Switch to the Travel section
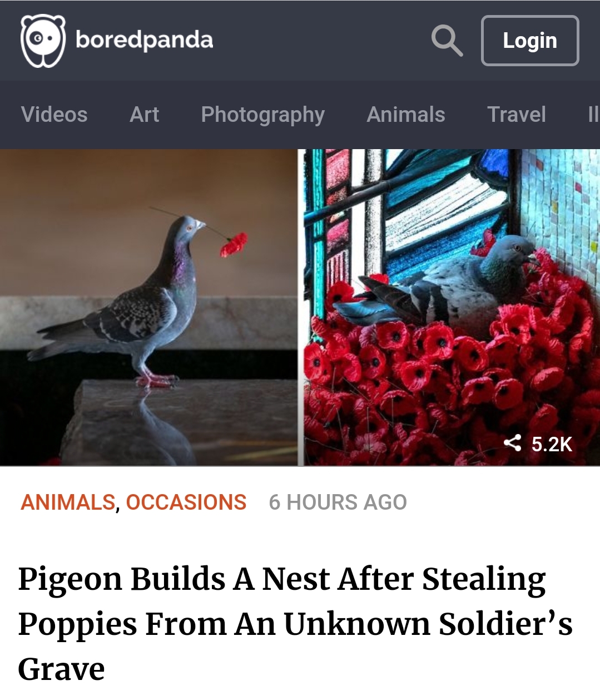Screen dimensions: 600x700 tap(517, 115)
